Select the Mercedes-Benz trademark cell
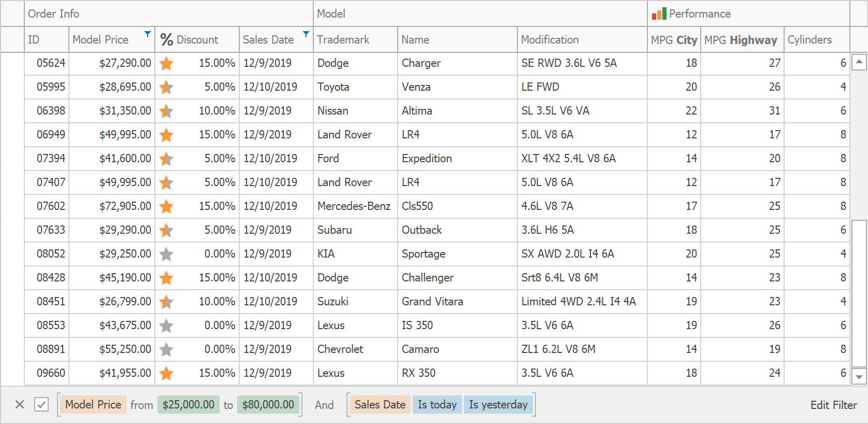This screenshot has height=424, width=868. (355, 206)
